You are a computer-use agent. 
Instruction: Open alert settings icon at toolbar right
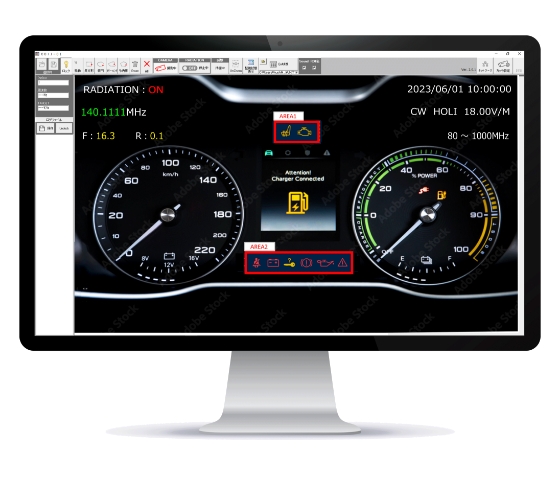(x=503, y=65)
